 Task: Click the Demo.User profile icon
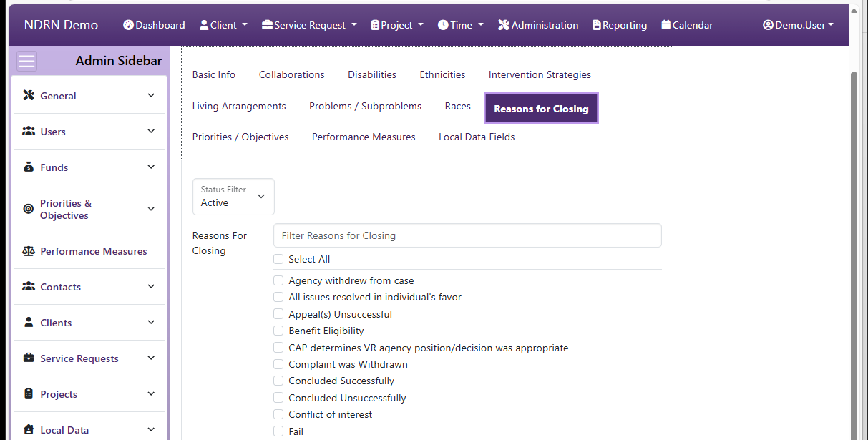click(x=769, y=25)
